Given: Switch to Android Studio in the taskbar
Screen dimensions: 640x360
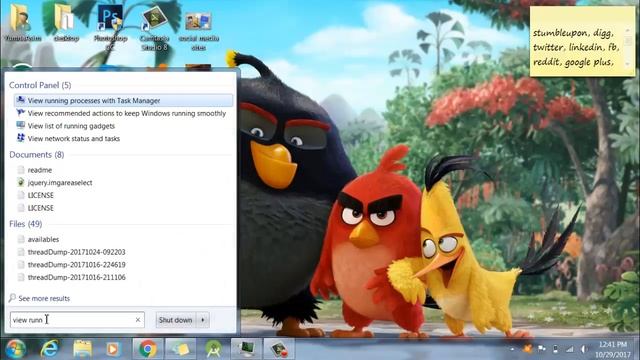Looking at the screenshot, I should [214, 349].
